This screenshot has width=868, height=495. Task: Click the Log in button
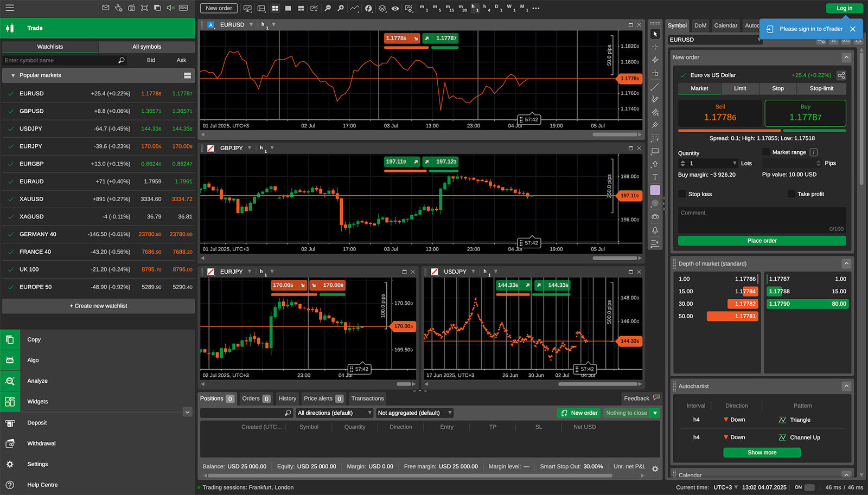click(x=844, y=8)
